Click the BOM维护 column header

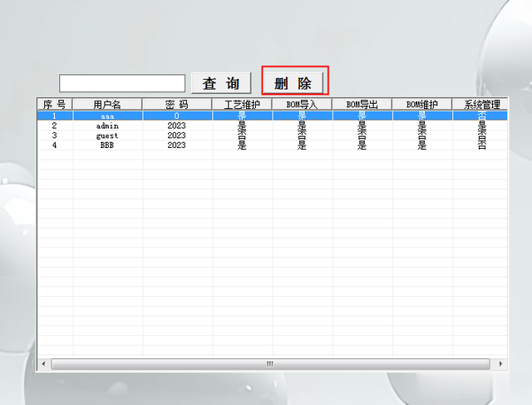[422, 104]
